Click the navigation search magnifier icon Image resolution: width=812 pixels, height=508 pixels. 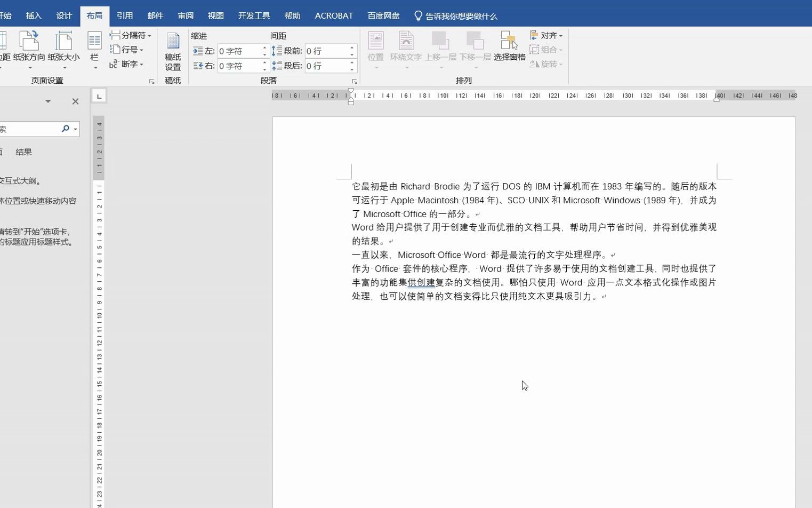point(65,129)
